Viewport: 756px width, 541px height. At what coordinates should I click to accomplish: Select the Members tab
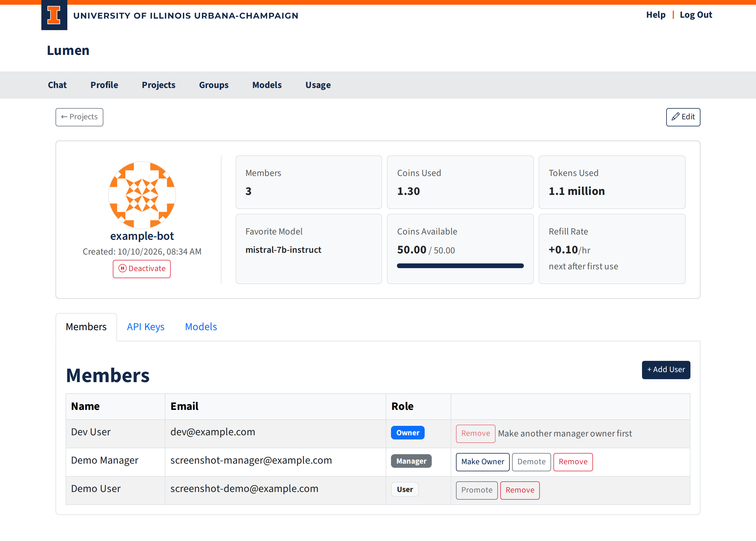86,327
